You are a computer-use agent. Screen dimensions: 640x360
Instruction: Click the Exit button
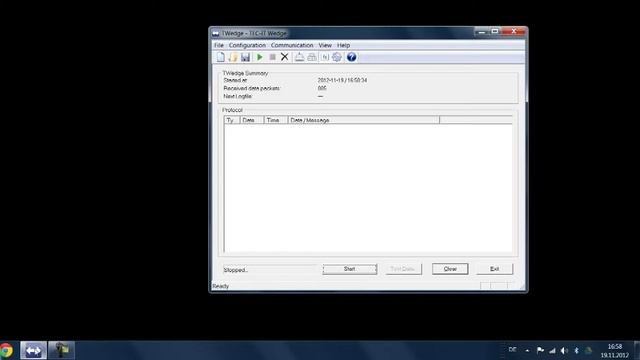click(495, 269)
